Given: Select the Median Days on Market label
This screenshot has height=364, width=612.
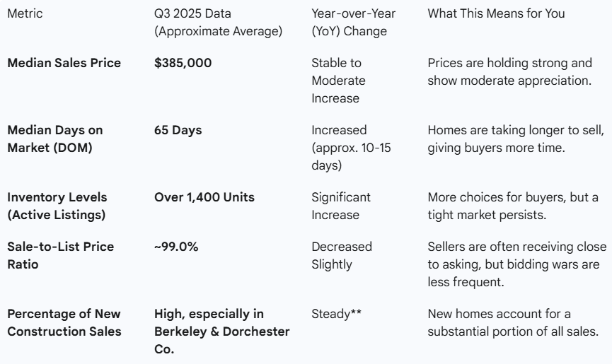Looking at the screenshot, I should tap(55, 139).
